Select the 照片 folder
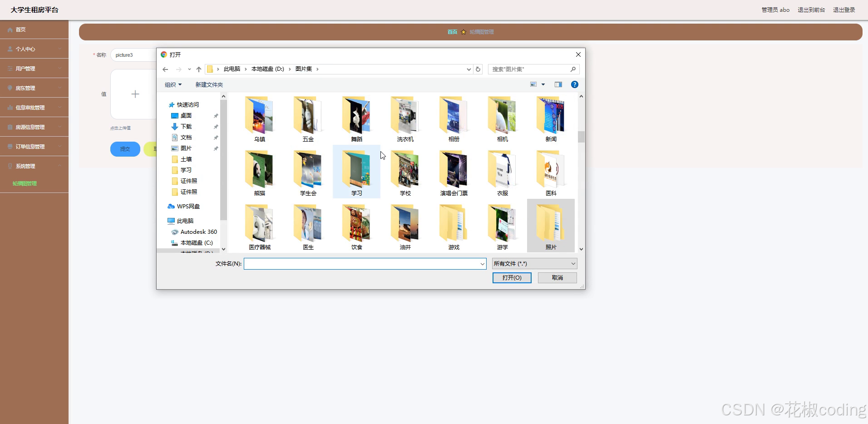 [551, 226]
